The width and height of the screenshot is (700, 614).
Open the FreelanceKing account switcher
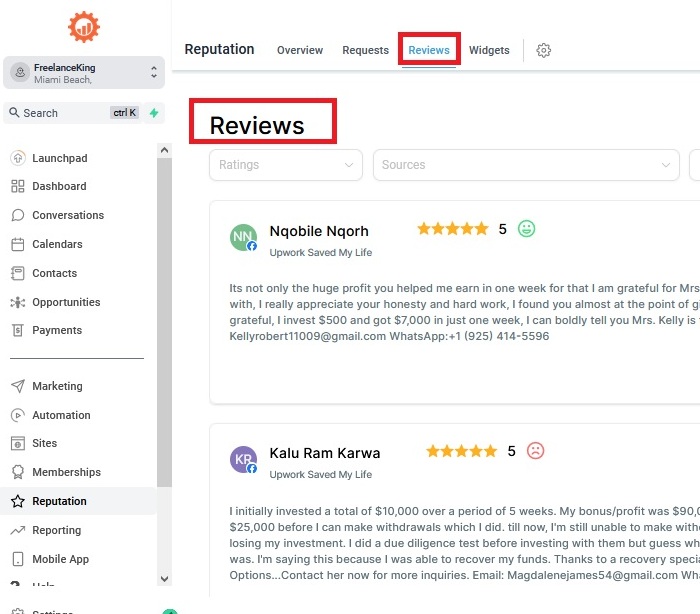84,73
